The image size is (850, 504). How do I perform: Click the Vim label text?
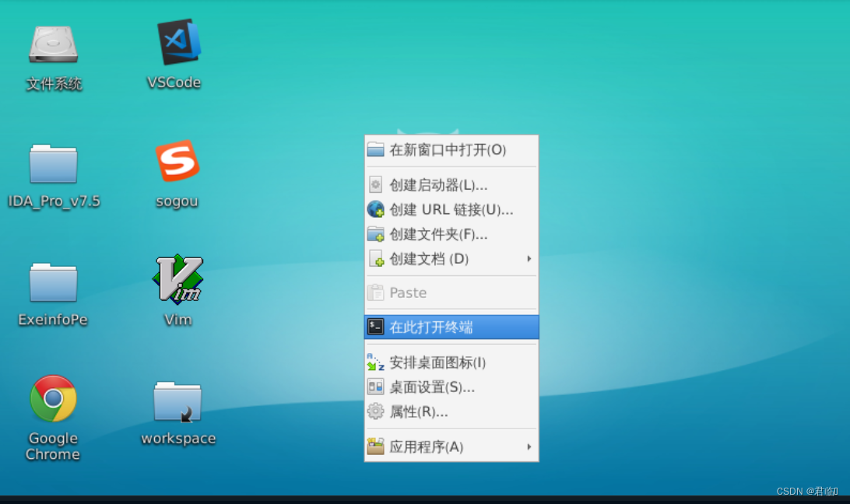click(177, 320)
